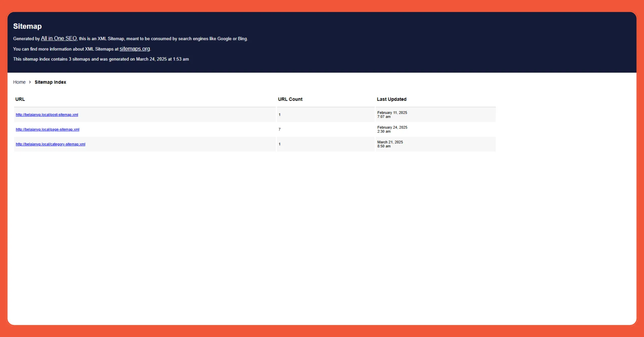Screen dimensions: 644x337
Task: Visit the sitemaps.org link
Action: point(135,49)
